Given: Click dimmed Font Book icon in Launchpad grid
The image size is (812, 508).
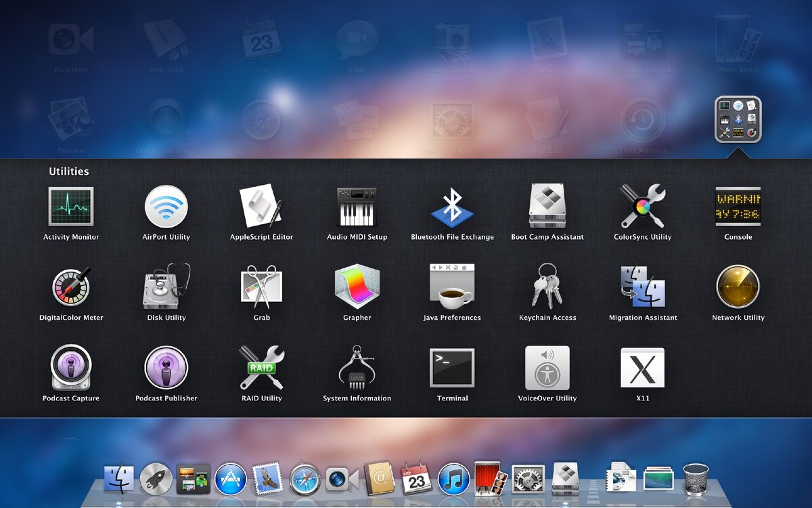Looking at the screenshot, I should [166, 40].
